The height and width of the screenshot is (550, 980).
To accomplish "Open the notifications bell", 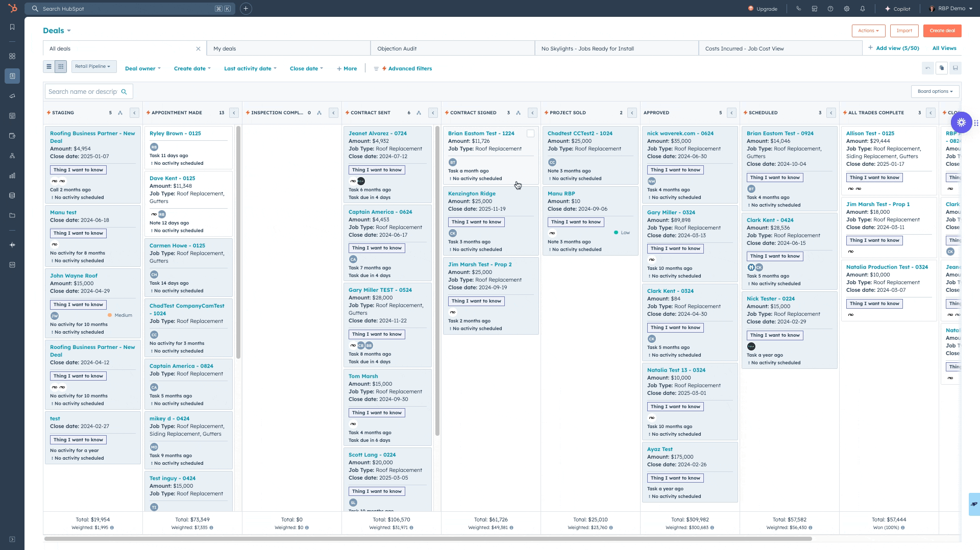I will coord(863,9).
